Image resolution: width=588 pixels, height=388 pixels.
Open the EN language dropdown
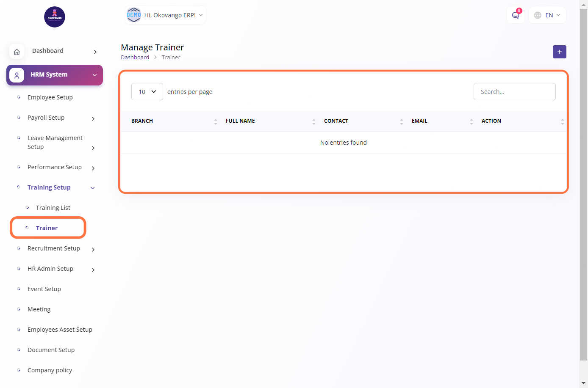pyautogui.click(x=548, y=15)
